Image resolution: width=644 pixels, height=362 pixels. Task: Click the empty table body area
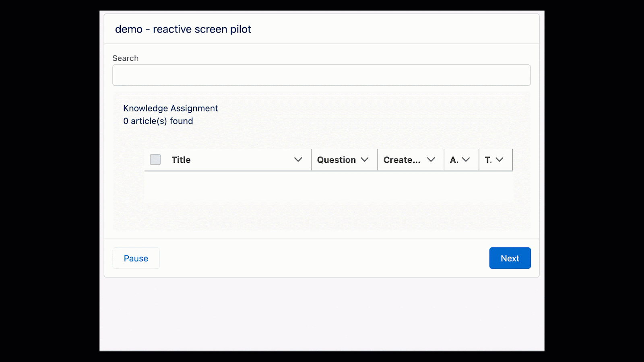click(x=328, y=186)
